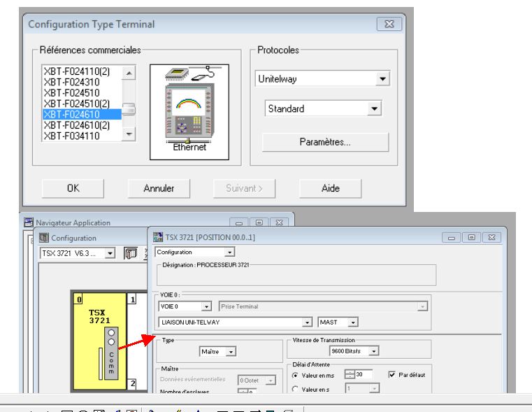
Task: Maximize the TSX 3721 position window
Action: coord(467,237)
